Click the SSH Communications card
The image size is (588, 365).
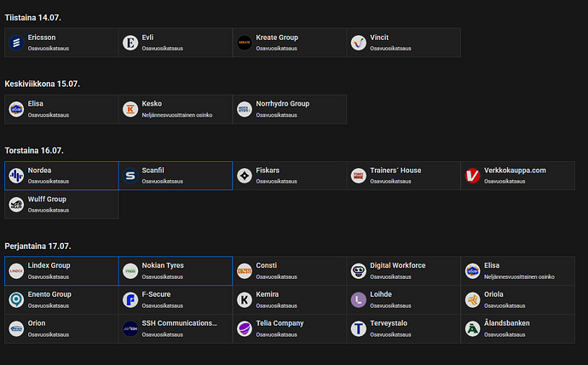[x=176, y=328]
